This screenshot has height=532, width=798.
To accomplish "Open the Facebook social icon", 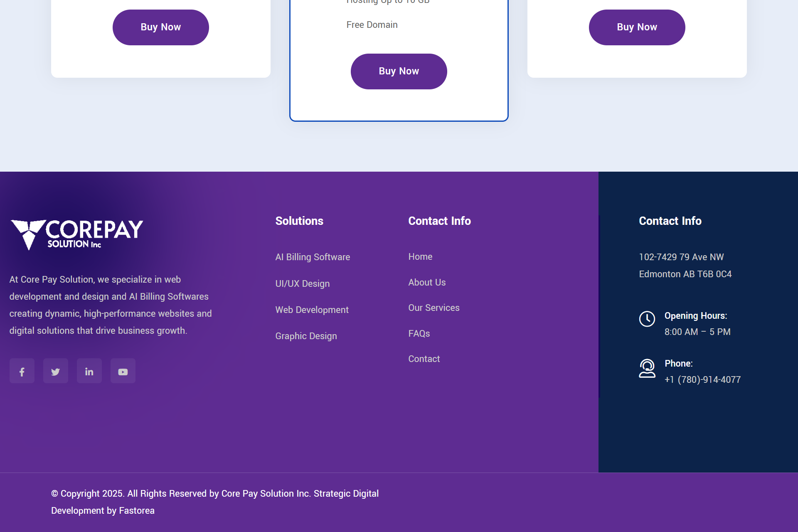I will pos(22,371).
